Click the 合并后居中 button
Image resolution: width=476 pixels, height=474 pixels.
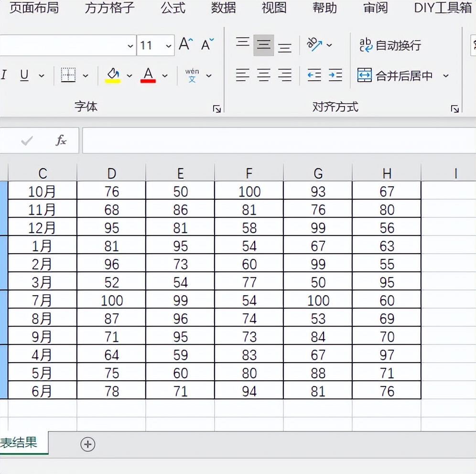[395, 75]
